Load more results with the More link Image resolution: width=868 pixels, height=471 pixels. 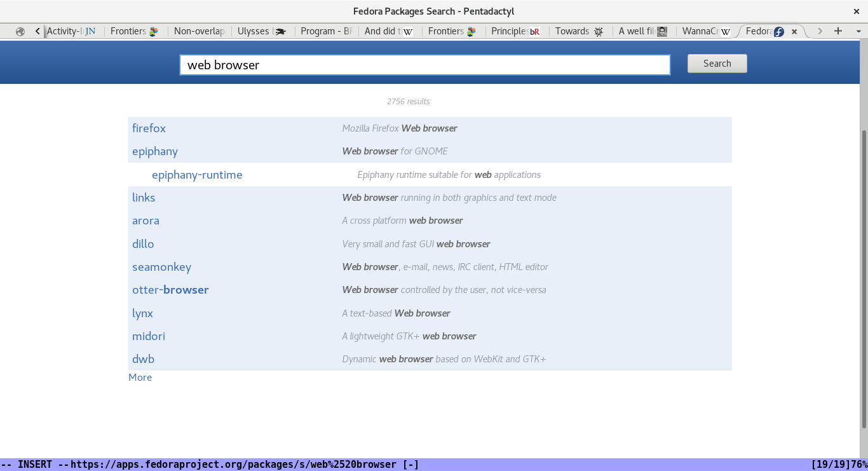point(140,378)
